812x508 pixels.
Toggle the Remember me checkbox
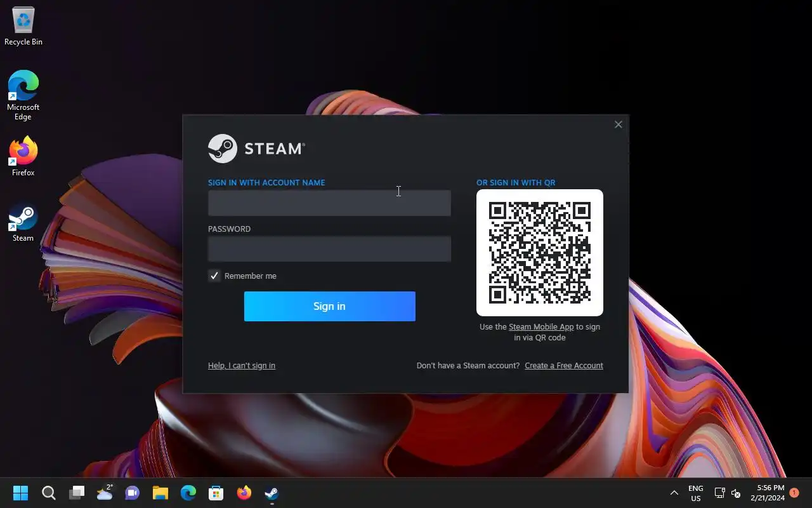point(214,276)
